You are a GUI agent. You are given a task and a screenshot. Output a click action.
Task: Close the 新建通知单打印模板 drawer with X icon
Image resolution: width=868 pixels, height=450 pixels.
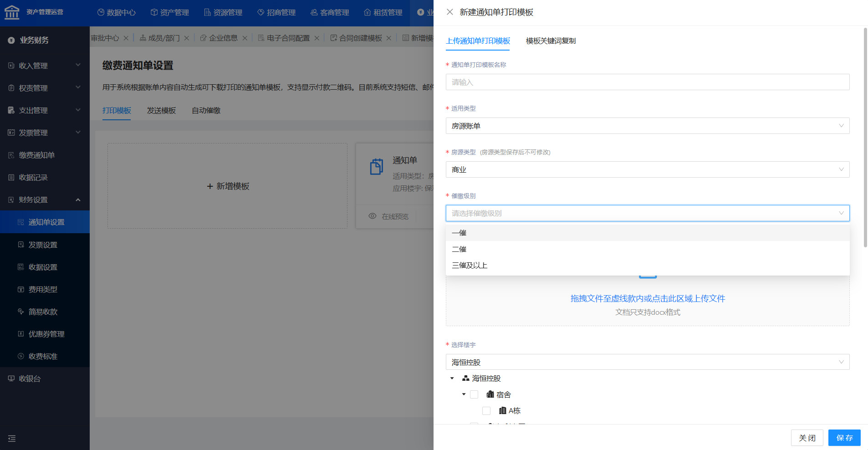pos(449,12)
